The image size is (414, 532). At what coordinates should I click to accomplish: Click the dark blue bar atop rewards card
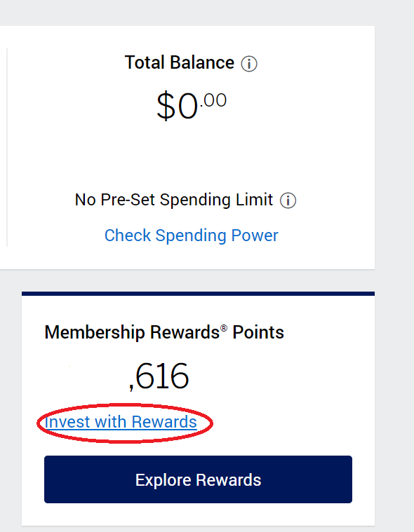198,294
